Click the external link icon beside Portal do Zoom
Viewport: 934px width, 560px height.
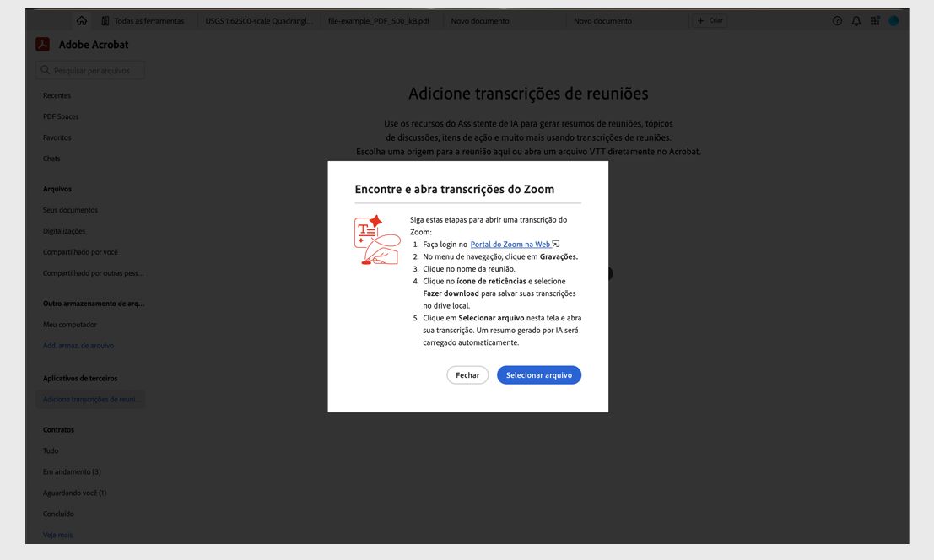[556, 244]
